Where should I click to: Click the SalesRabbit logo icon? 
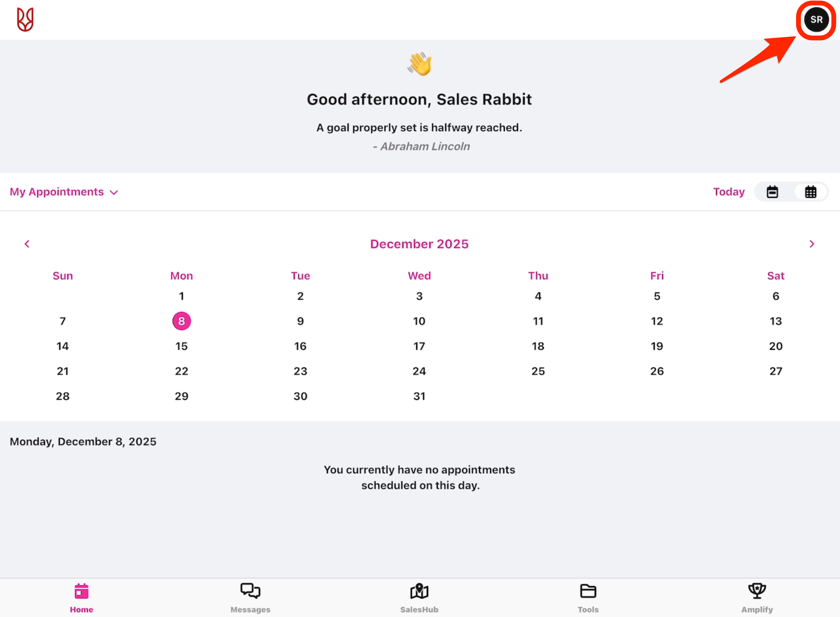point(25,20)
